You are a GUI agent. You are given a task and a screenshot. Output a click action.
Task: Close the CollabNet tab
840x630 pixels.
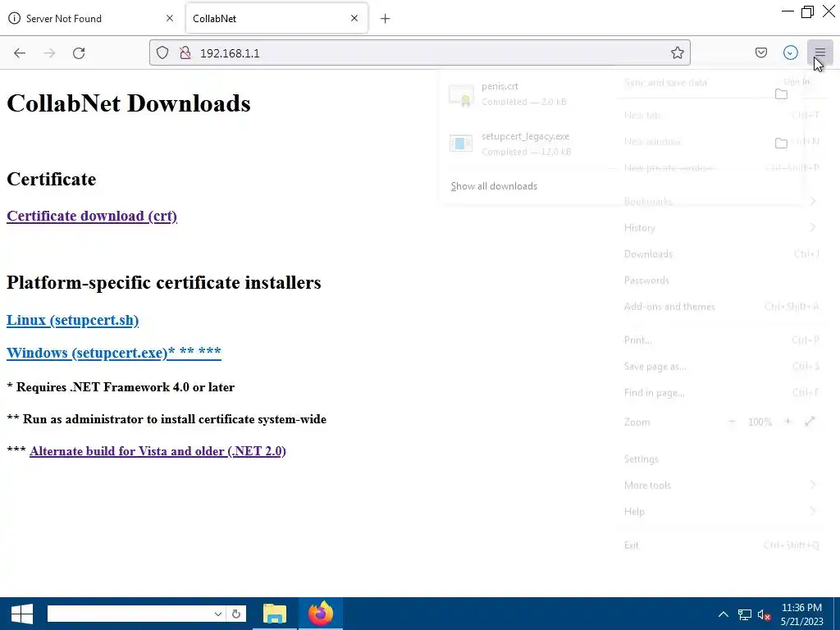(x=354, y=18)
